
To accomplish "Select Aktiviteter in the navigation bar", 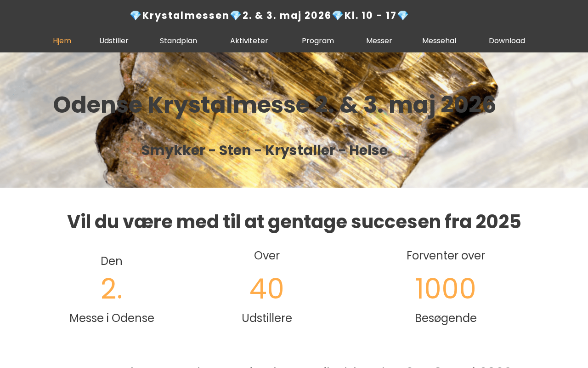I will pos(249,41).
